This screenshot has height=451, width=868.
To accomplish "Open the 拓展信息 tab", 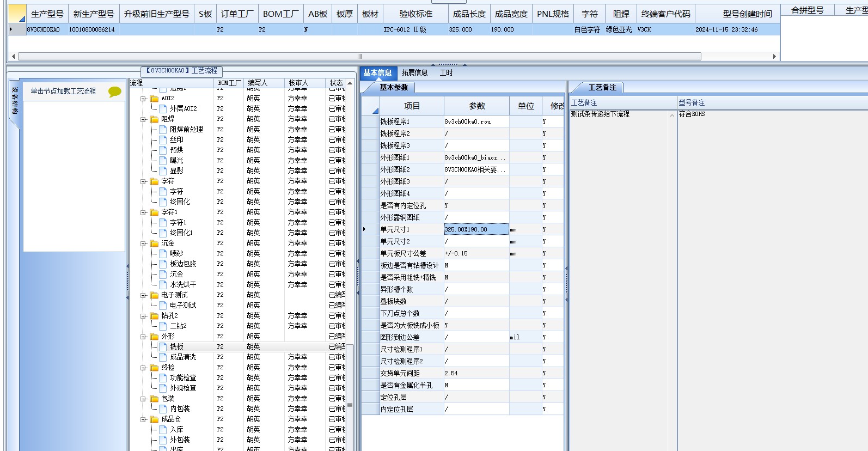I will tap(414, 72).
